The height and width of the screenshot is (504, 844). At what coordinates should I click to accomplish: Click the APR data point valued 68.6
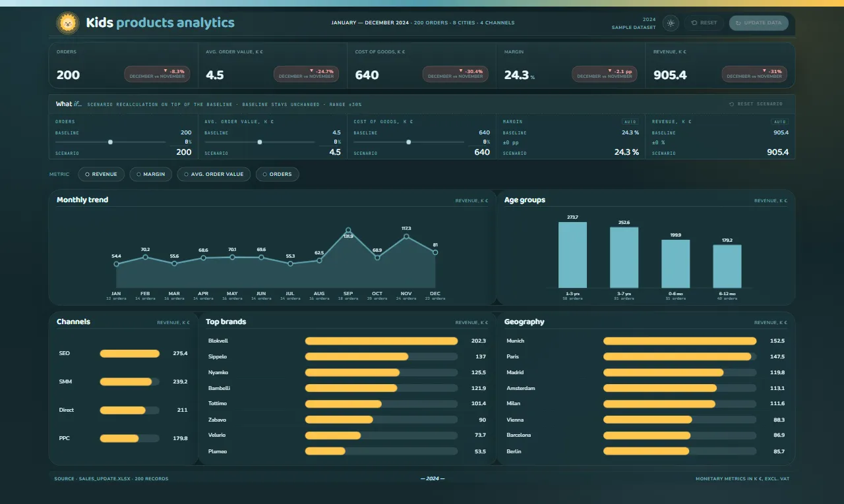point(203,258)
